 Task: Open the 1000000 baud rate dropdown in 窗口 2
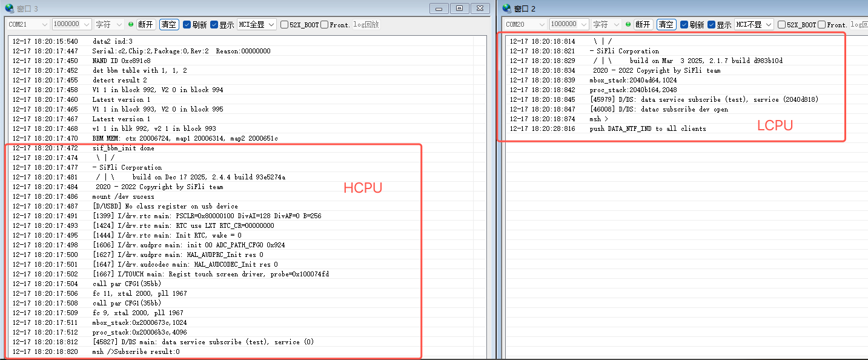pyautogui.click(x=569, y=24)
